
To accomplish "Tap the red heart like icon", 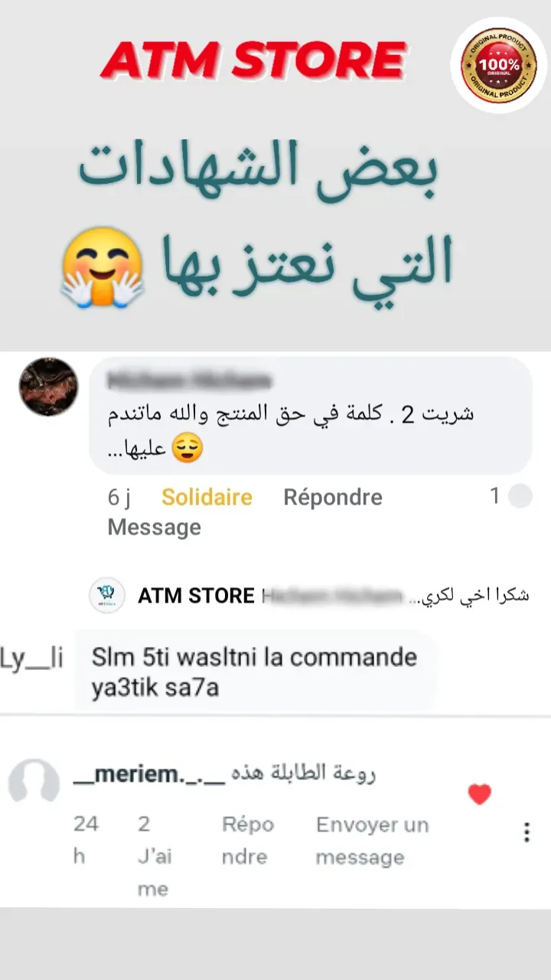I will coord(479,795).
